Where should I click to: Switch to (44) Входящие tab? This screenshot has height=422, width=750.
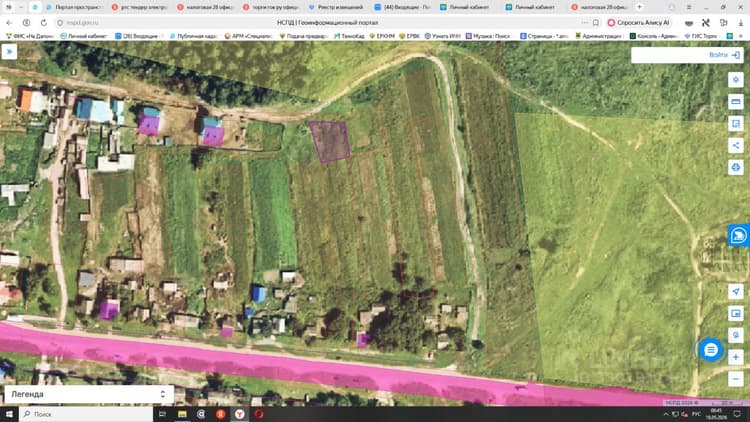click(402, 7)
